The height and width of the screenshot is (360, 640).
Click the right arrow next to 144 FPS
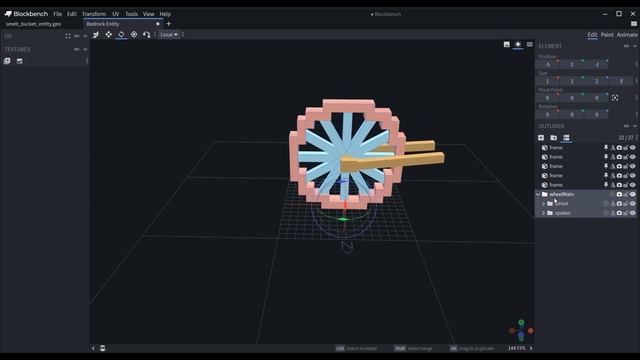tap(531, 348)
